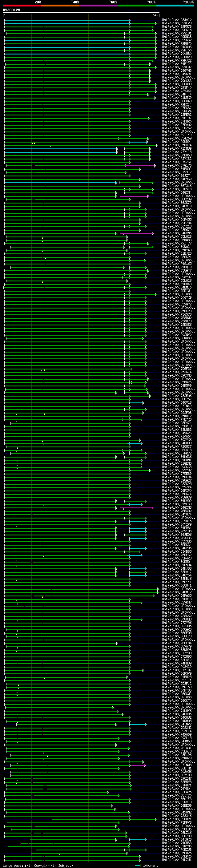Open hit UniRef100_A2YIS2
The image size is (197, 868).
177,159
